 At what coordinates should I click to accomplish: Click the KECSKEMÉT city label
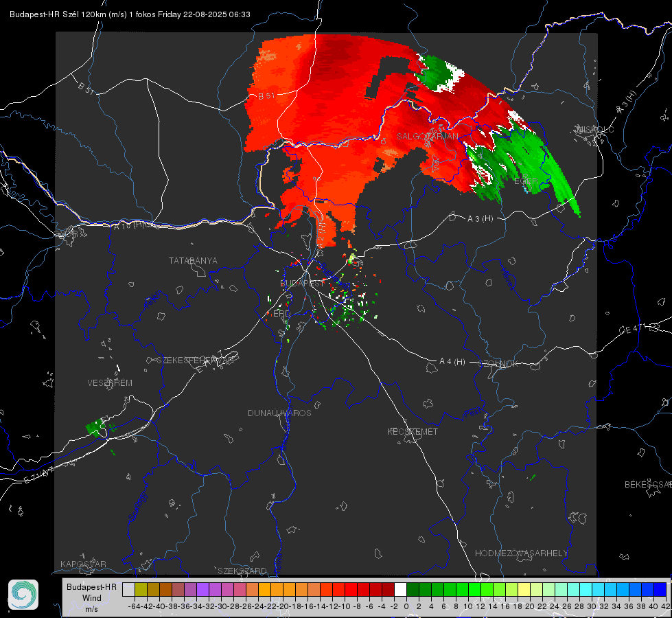pos(413,431)
